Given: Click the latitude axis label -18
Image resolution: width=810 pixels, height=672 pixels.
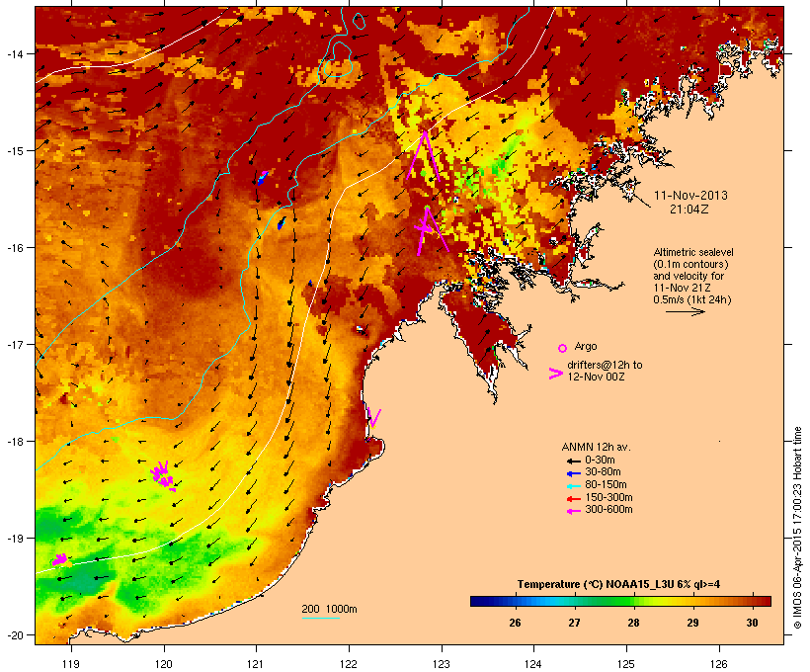Looking at the screenshot, I should [15, 441].
